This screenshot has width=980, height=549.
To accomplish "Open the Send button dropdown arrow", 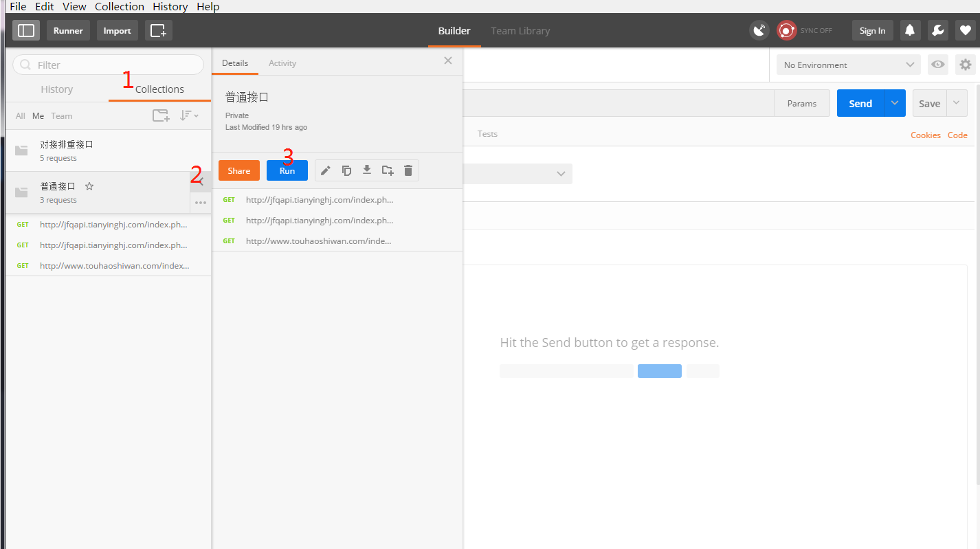I will (x=895, y=103).
